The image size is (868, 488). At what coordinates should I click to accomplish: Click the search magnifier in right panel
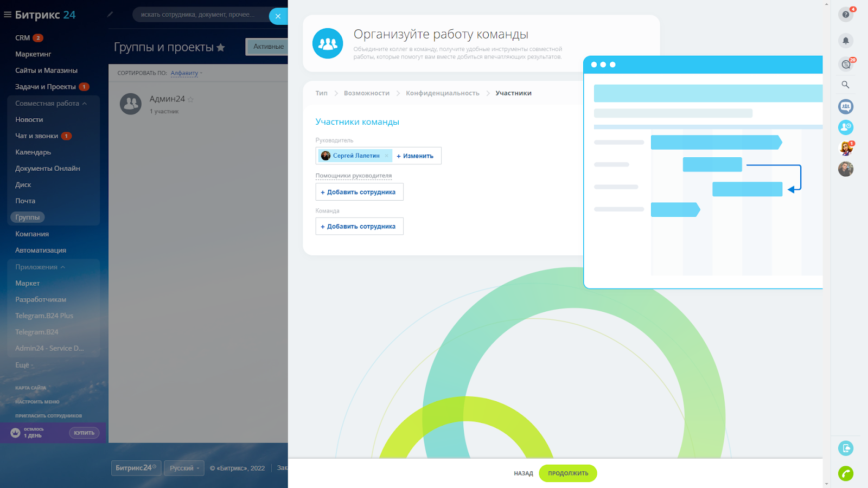[845, 85]
